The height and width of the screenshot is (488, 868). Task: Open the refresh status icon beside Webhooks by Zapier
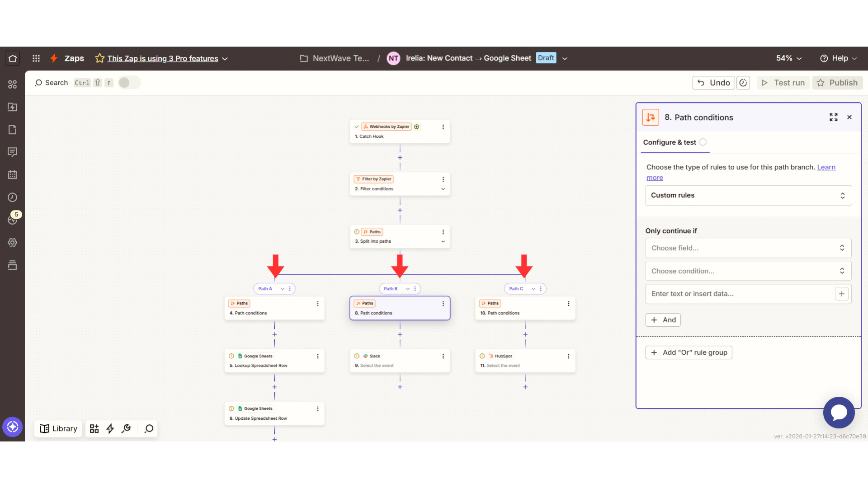(417, 127)
